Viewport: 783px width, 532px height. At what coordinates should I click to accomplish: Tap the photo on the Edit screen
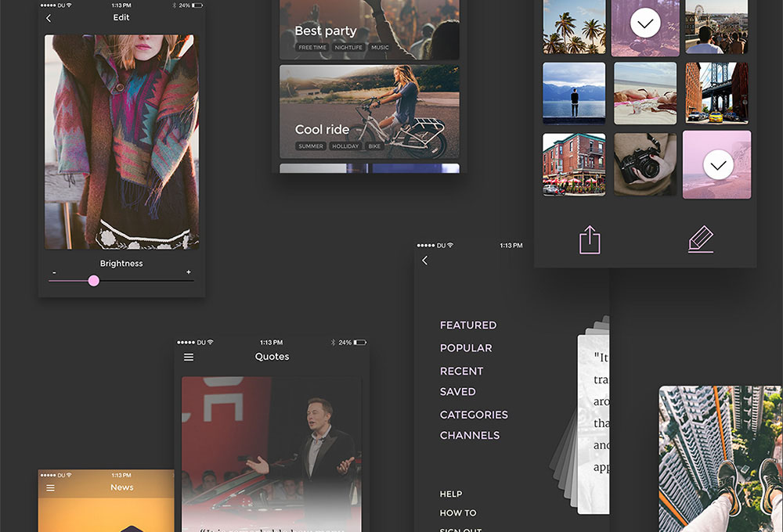(121, 142)
